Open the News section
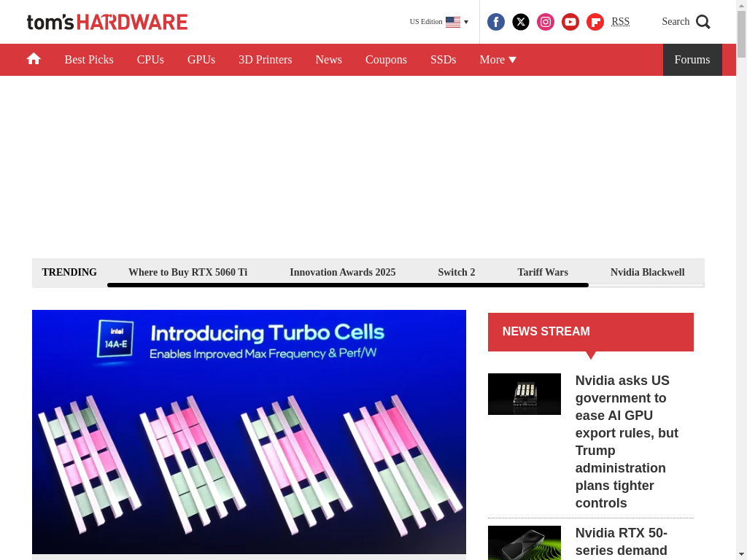The height and width of the screenshot is (560, 747). click(x=329, y=60)
